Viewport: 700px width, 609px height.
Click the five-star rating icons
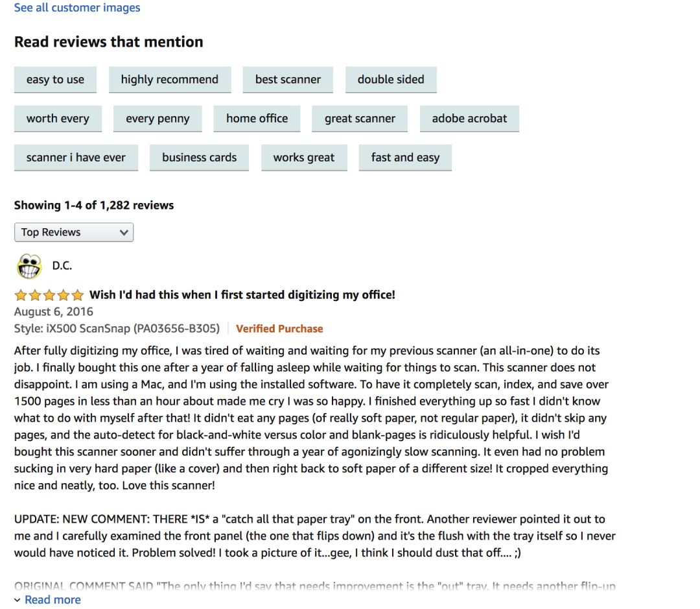[x=49, y=295]
